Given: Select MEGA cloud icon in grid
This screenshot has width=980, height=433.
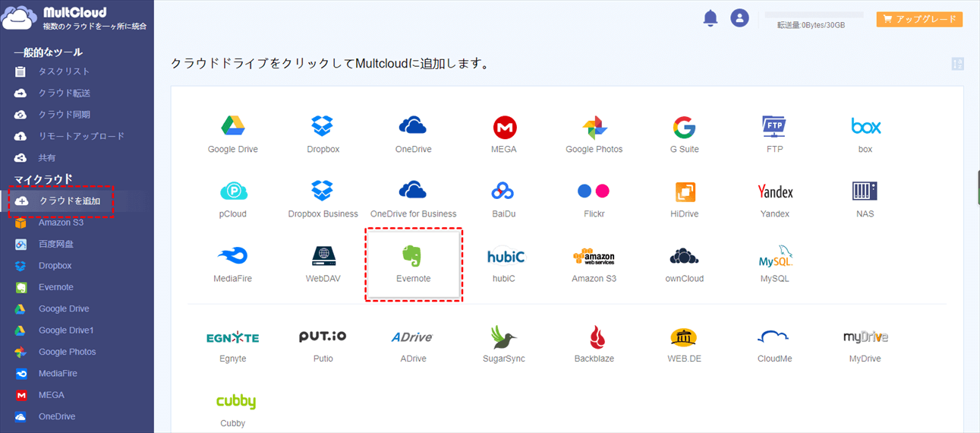Looking at the screenshot, I should 504,134.
